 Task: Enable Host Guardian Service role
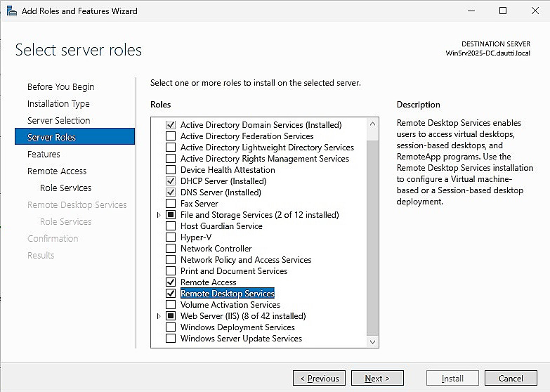pos(171,226)
